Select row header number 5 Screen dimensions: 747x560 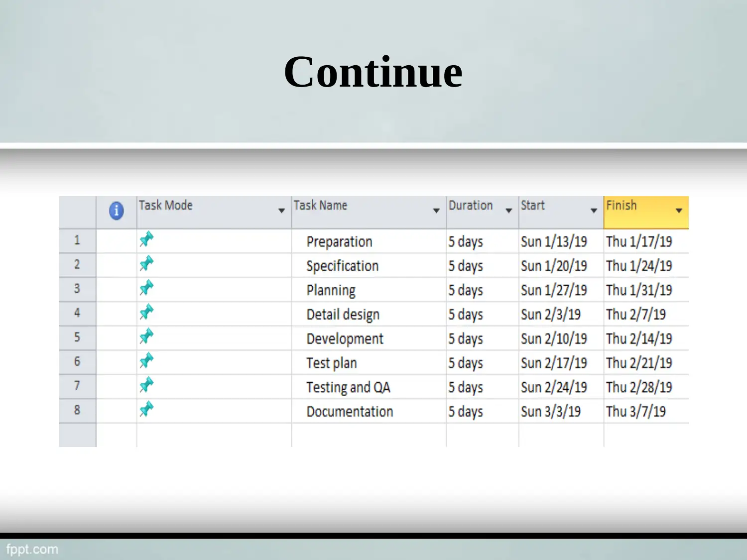(77, 338)
